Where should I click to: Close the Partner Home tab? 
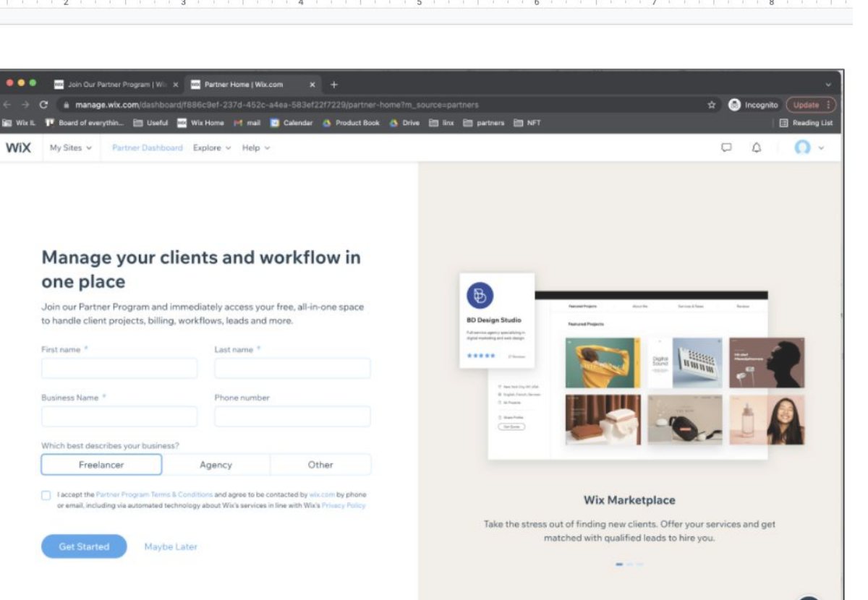[312, 85]
